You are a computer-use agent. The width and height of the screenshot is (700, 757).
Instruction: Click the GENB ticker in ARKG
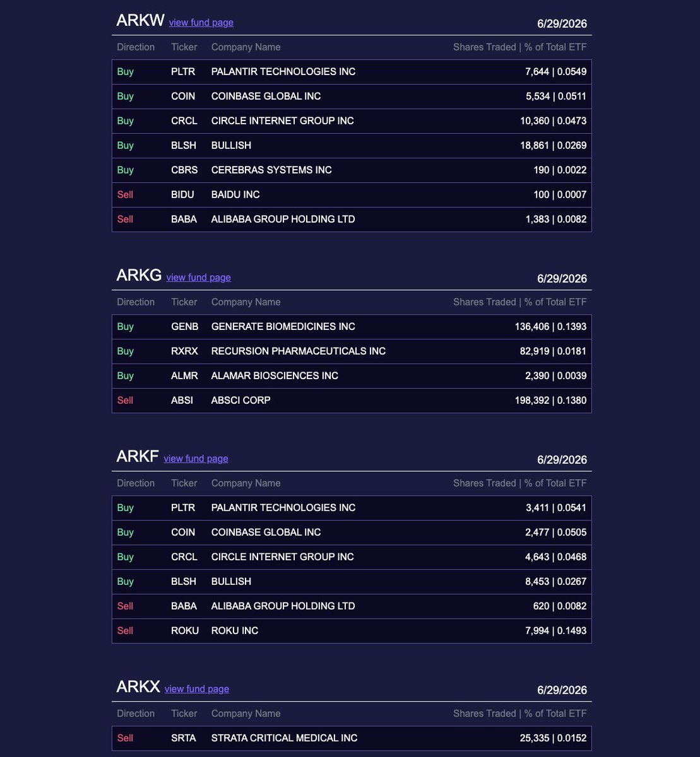click(x=184, y=327)
